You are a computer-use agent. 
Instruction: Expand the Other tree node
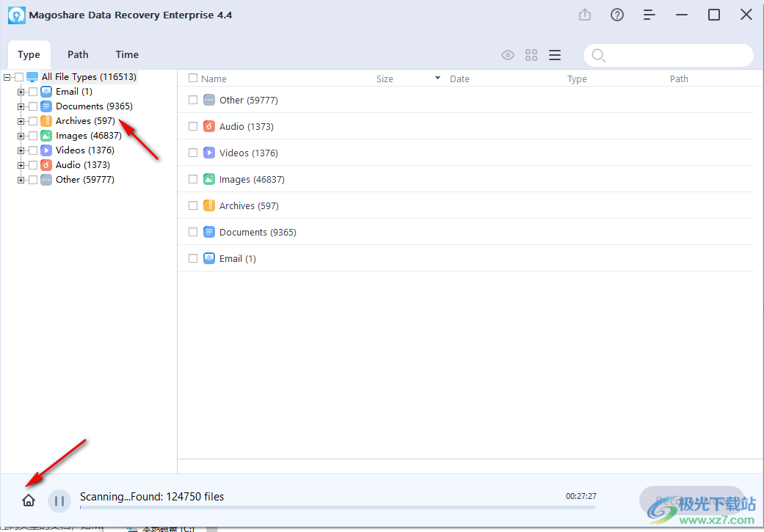point(21,181)
